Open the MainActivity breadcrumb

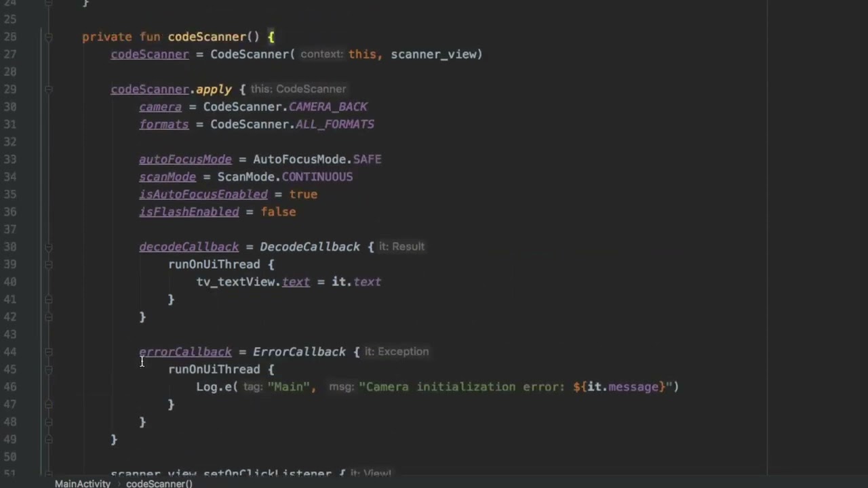coord(82,483)
